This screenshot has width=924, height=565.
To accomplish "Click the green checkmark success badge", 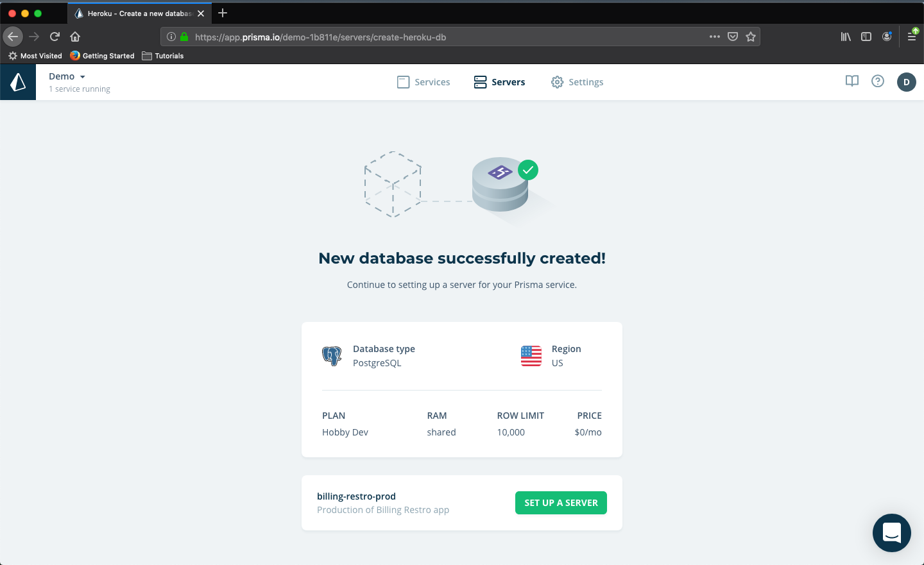I will [x=528, y=170].
